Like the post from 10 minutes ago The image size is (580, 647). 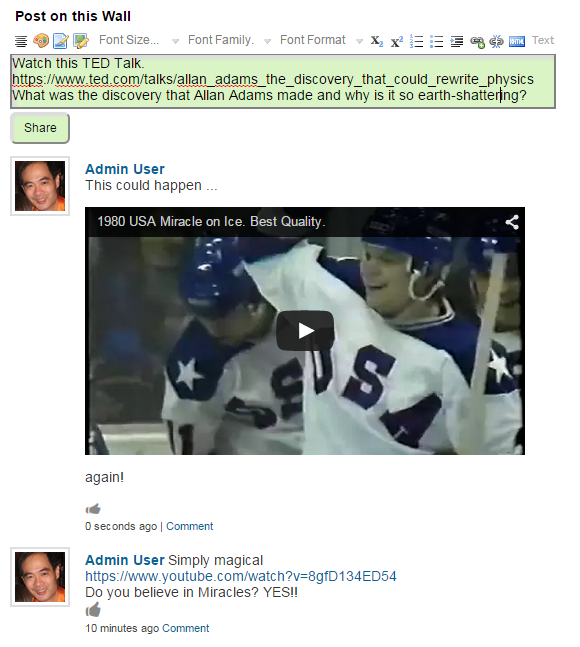pos(93,609)
